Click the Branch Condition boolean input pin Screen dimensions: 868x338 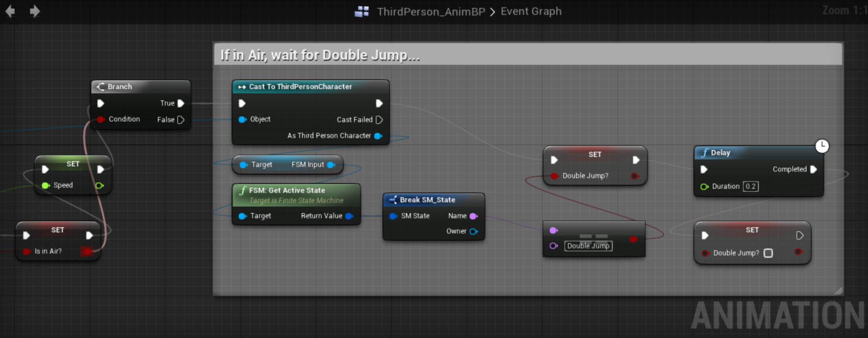101,119
